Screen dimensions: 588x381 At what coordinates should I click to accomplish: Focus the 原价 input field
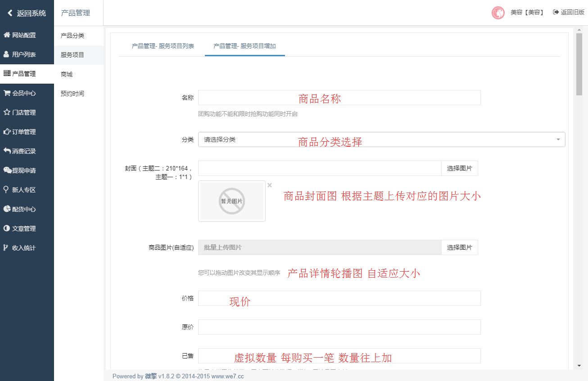tap(339, 327)
